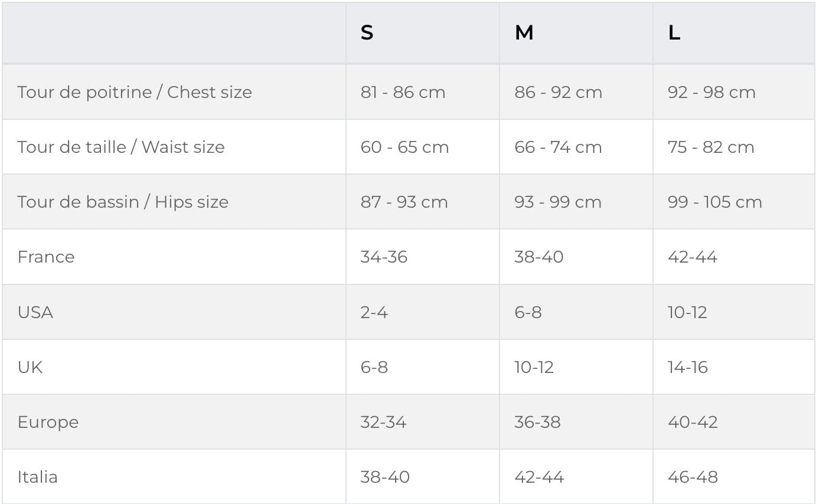Click the UK 14-16 cell

pyautogui.click(x=687, y=367)
